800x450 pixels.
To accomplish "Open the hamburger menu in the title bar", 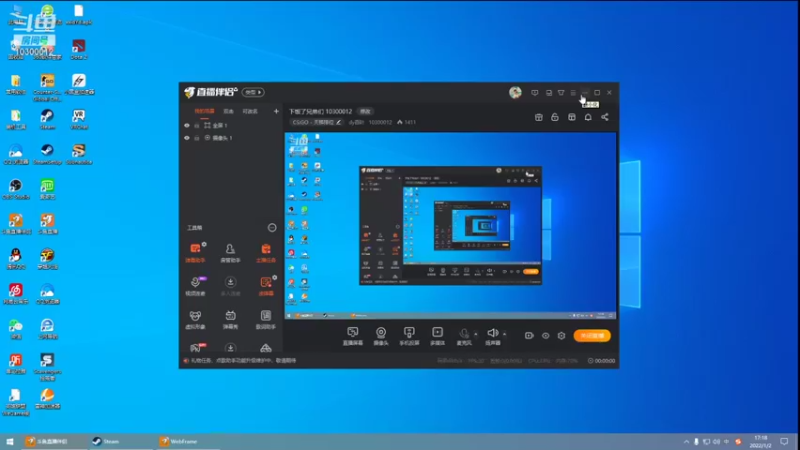I will (x=573, y=93).
